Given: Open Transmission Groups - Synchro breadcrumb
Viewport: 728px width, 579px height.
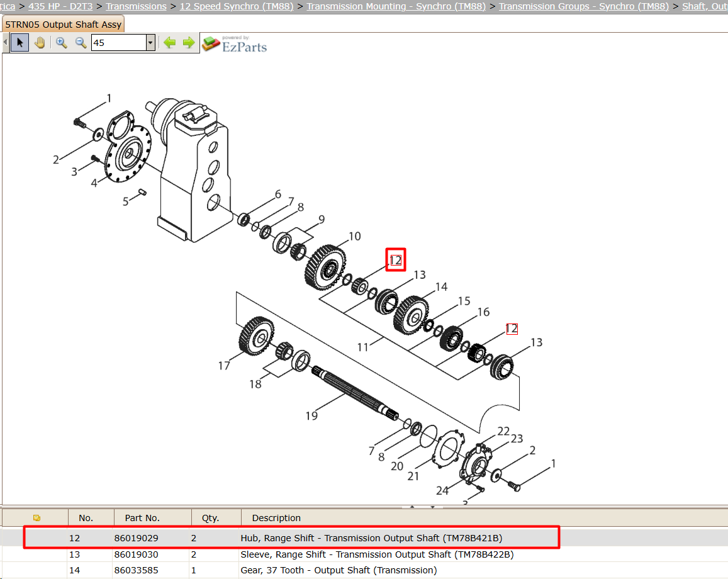Looking at the screenshot, I should (x=584, y=6).
